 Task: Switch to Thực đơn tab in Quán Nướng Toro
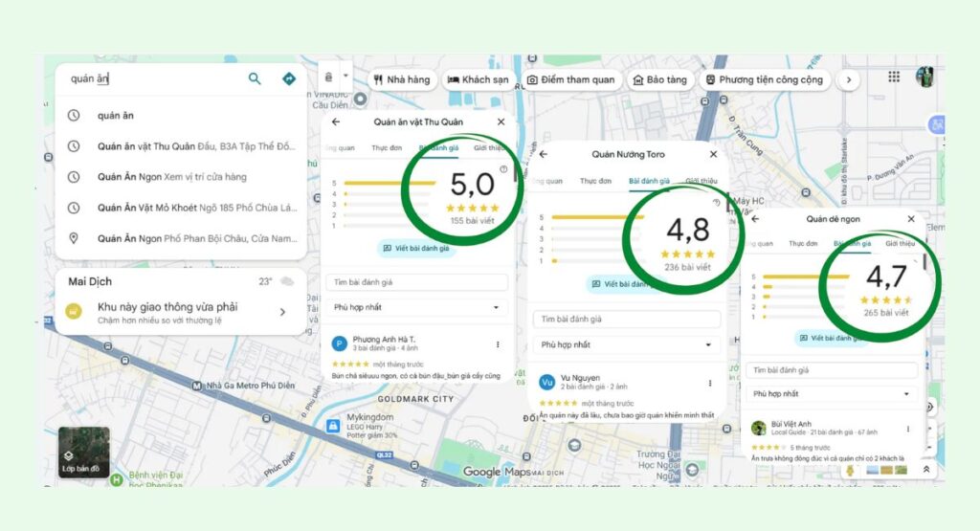click(x=594, y=181)
